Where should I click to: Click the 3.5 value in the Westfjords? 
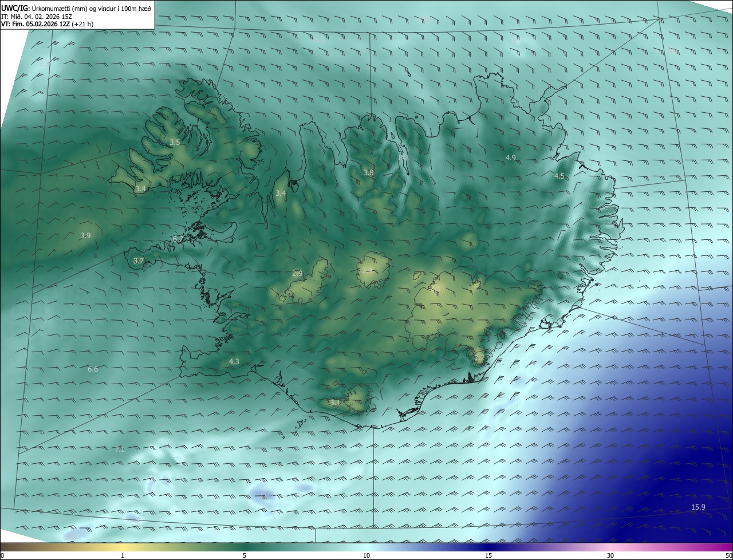point(175,142)
